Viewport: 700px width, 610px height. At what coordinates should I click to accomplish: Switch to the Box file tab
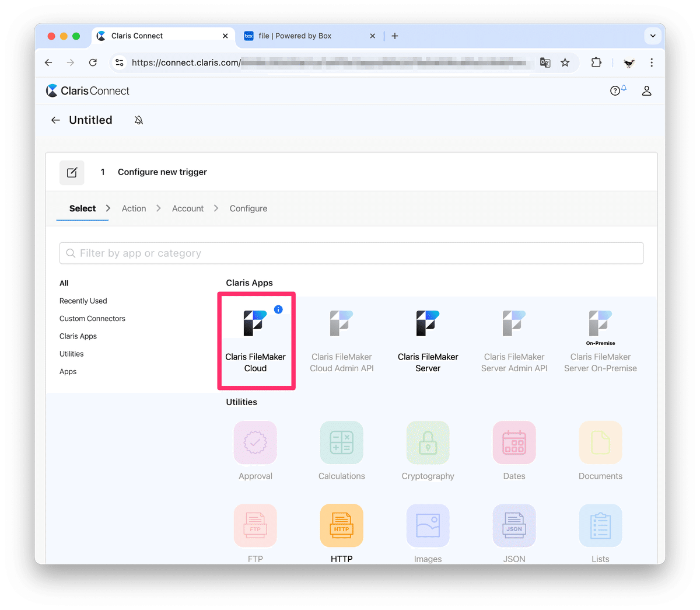(x=303, y=36)
